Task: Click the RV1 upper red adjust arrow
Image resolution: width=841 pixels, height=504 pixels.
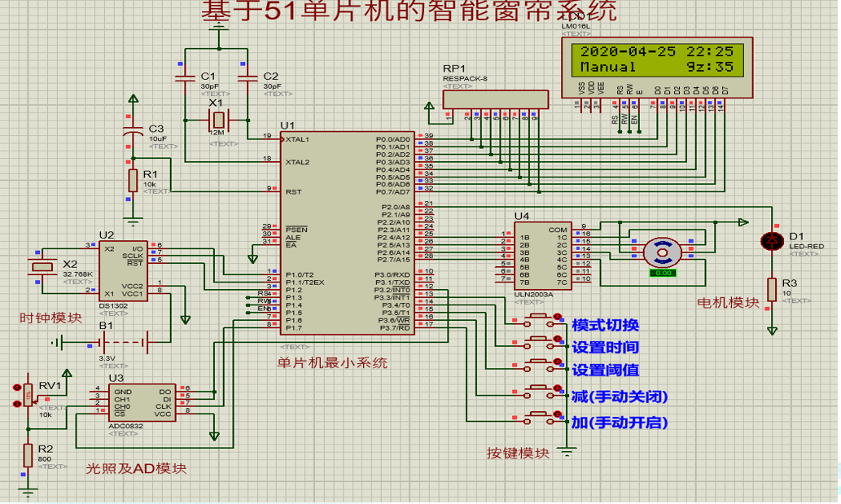Action: tap(16, 387)
